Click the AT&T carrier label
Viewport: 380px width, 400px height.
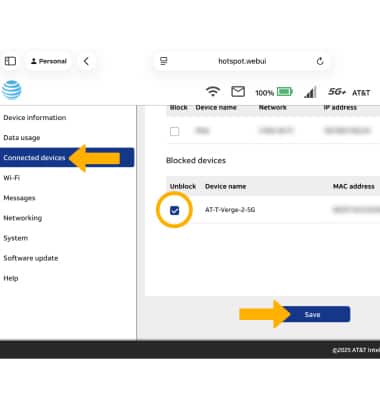coord(361,93)
